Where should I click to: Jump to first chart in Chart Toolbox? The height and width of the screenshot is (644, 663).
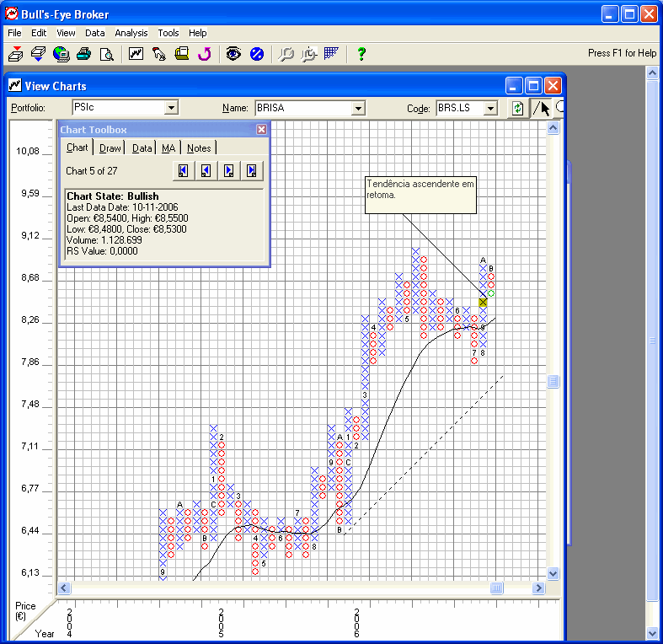[x=182, y=171]
